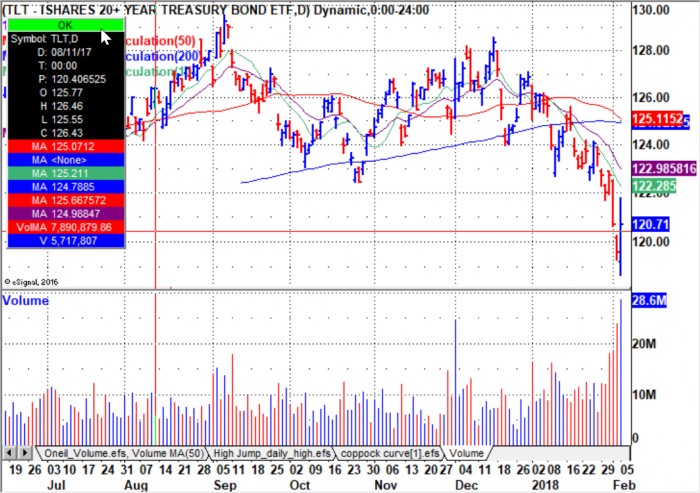
Task: Open the coppock curve[1].efs tab
Action: pos(389,453)
